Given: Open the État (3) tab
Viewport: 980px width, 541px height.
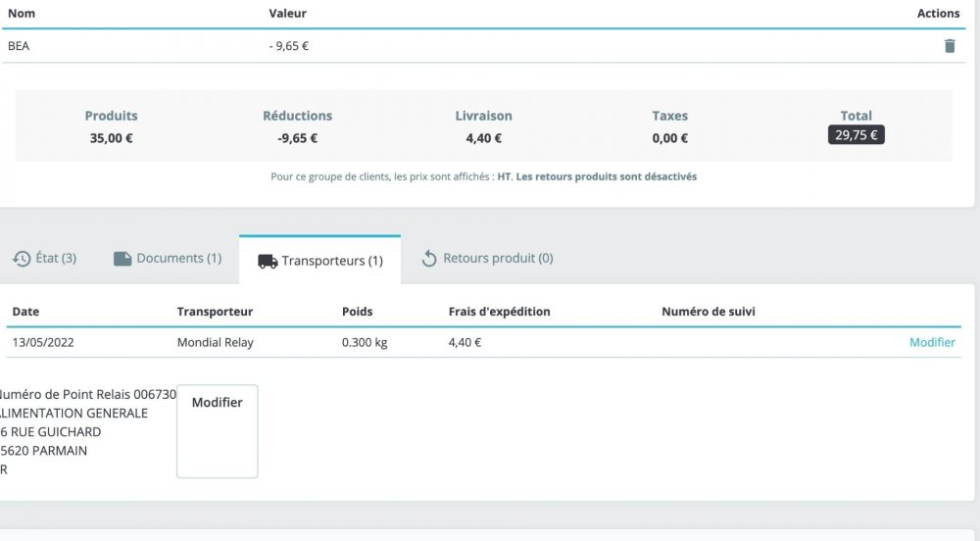Looking at the screenshot, I should (x=45, y=259).
